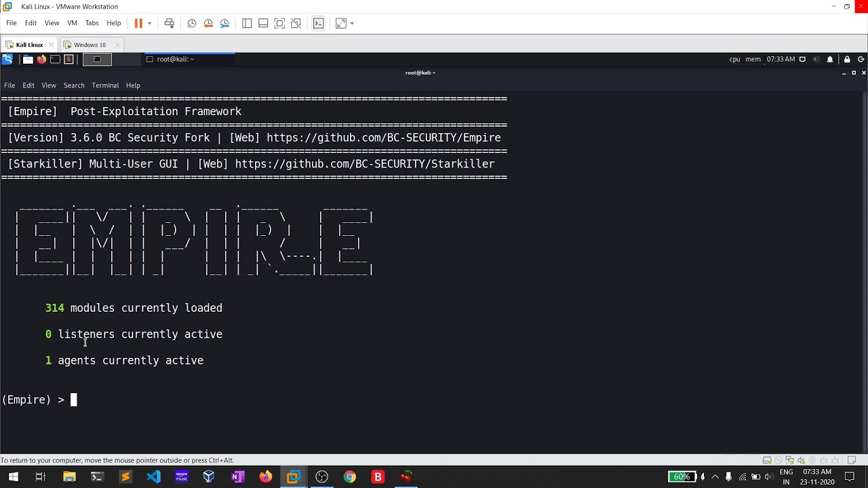
Task: Click the cpu monitor in Kali panel
Action: [x=734, y=59]
